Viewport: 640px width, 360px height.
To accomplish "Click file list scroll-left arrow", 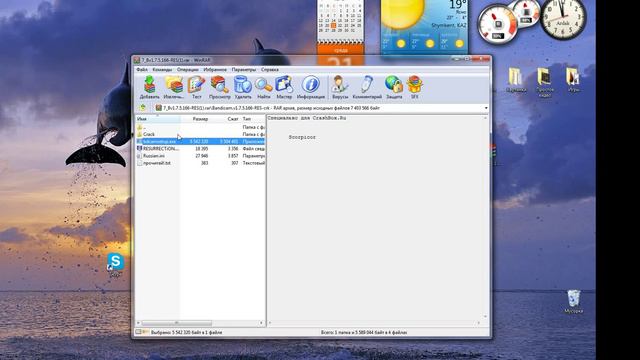I will pyautogui.click(x=138, y=323).
